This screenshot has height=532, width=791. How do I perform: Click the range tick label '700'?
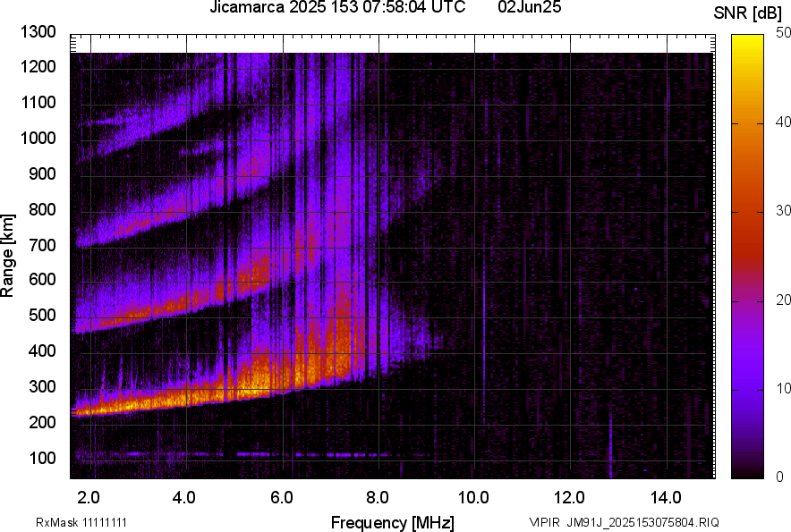coord(42,245)
